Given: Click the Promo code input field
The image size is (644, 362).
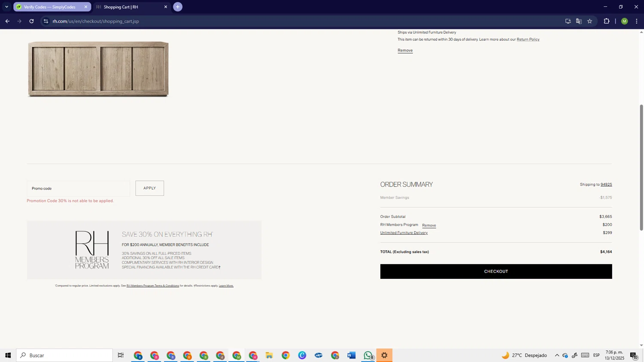Looking at the screenshot, I should (78, 188).
